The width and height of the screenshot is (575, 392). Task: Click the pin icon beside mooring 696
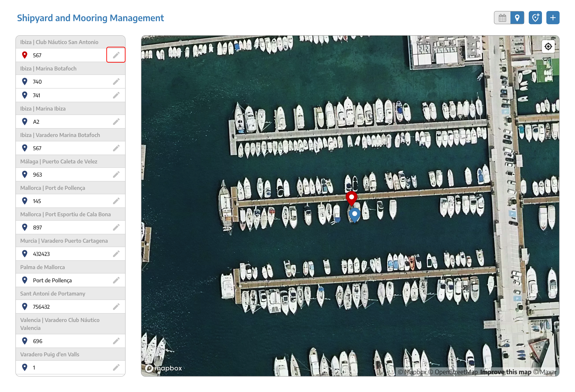point(24,341)
